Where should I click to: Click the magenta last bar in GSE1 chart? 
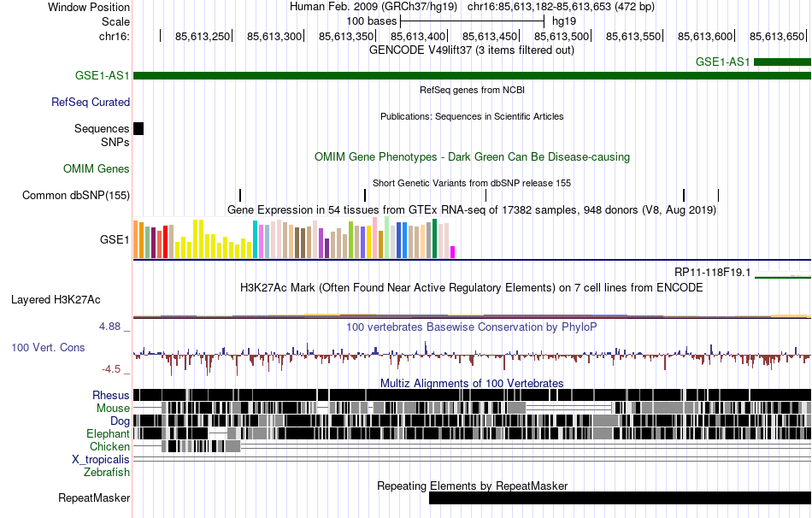pos(453,252)
